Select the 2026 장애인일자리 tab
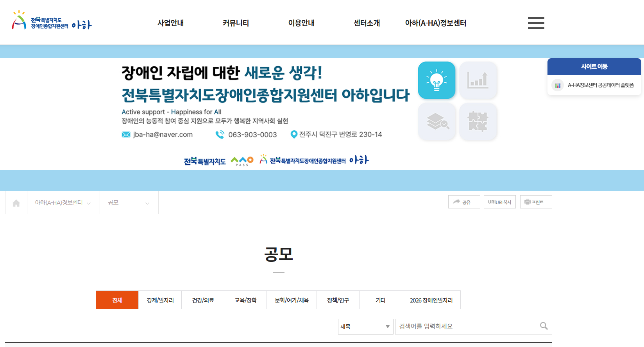644x347 pixels. [x=431, y=300]
